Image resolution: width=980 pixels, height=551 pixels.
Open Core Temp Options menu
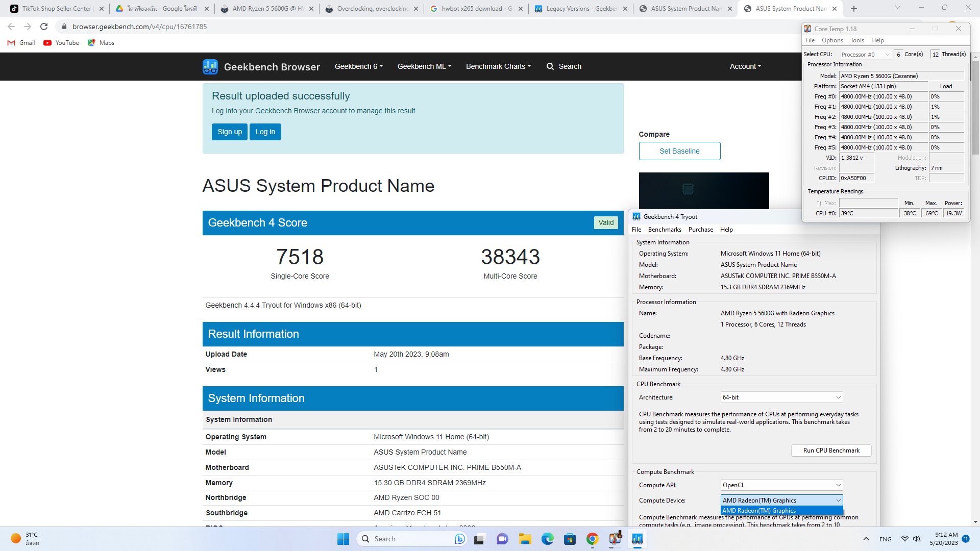click(832, 40)
